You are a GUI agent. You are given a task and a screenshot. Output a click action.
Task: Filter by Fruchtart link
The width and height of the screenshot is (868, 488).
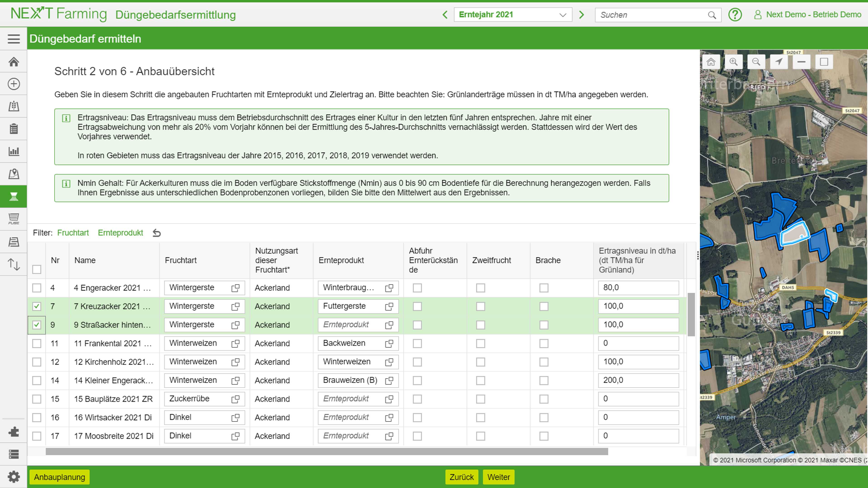[73, 233]
